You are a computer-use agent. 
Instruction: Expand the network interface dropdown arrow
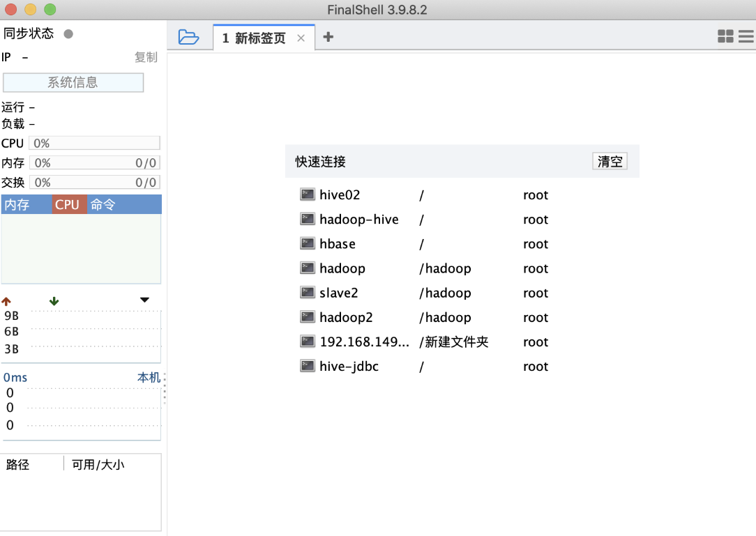[144, 300]
